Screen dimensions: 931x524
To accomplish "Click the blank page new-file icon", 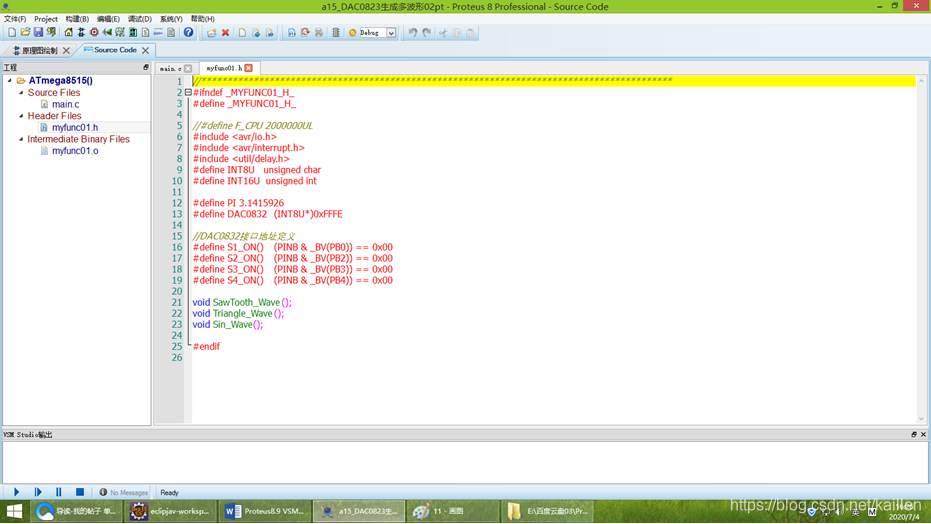I will tap(242, 33).
